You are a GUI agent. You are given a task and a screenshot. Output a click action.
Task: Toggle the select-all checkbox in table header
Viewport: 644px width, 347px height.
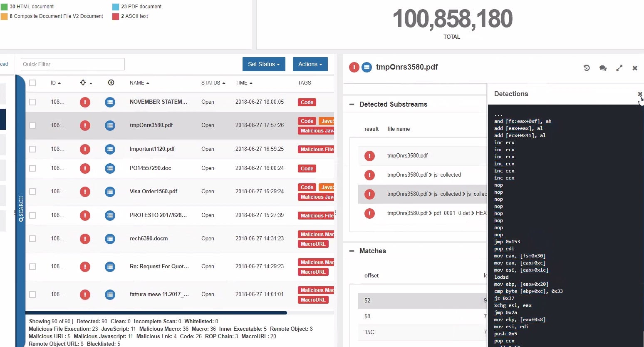(x=32, y=83)
